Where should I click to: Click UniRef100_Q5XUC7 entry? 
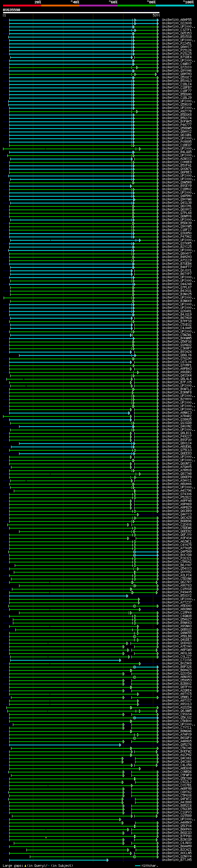[177, 78]
